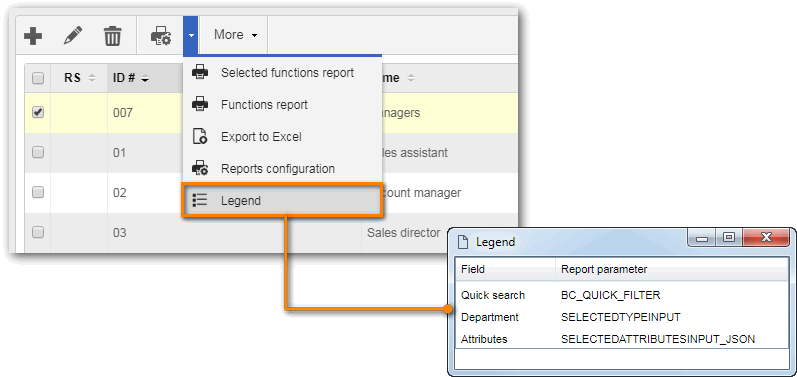797x377 pixels.
Task: Click printer icon beside Functions report
Action: click(200, 105)
